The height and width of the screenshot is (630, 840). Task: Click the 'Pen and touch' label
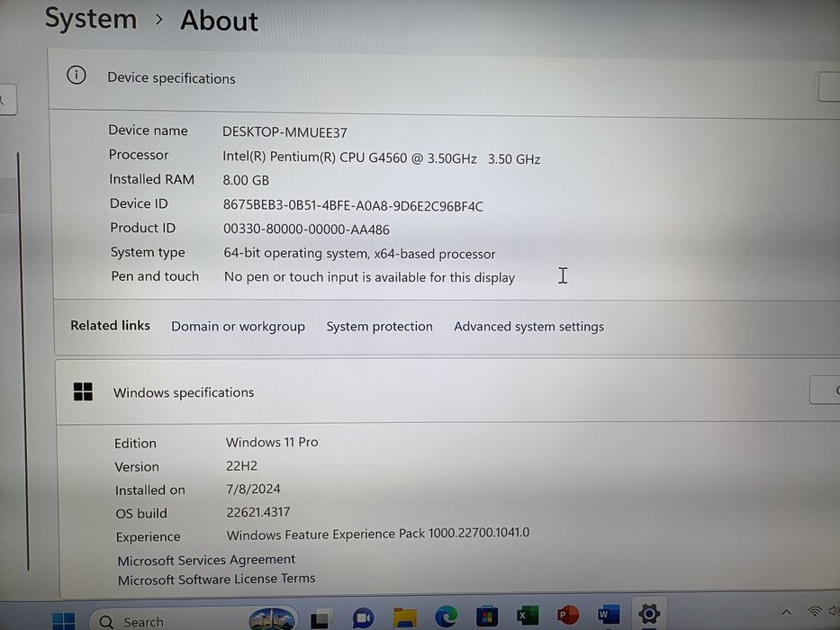click(155, 276)
